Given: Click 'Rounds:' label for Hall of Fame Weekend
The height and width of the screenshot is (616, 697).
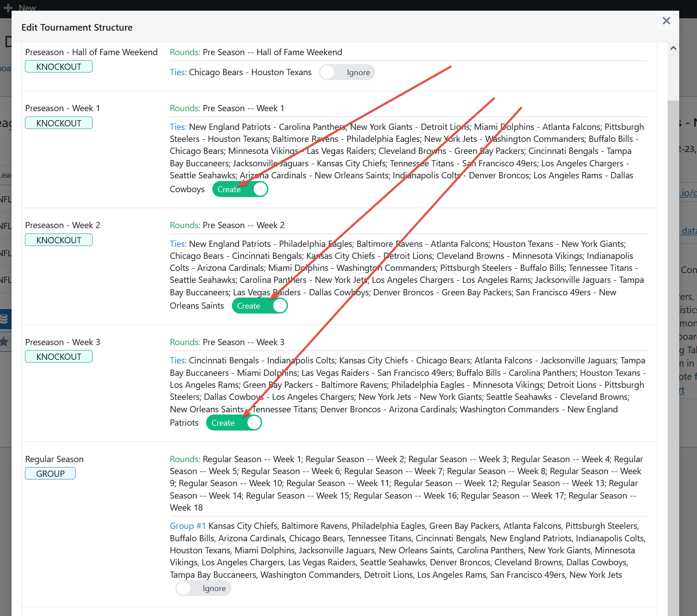Looking at the screenshot, I should [185, 52].
